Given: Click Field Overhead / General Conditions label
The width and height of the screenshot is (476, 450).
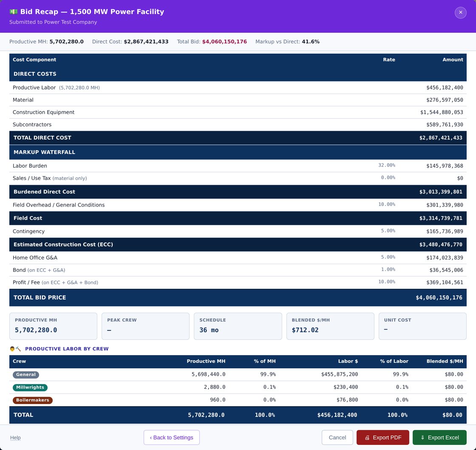Looking at the screenshot, I should (59, 205).
